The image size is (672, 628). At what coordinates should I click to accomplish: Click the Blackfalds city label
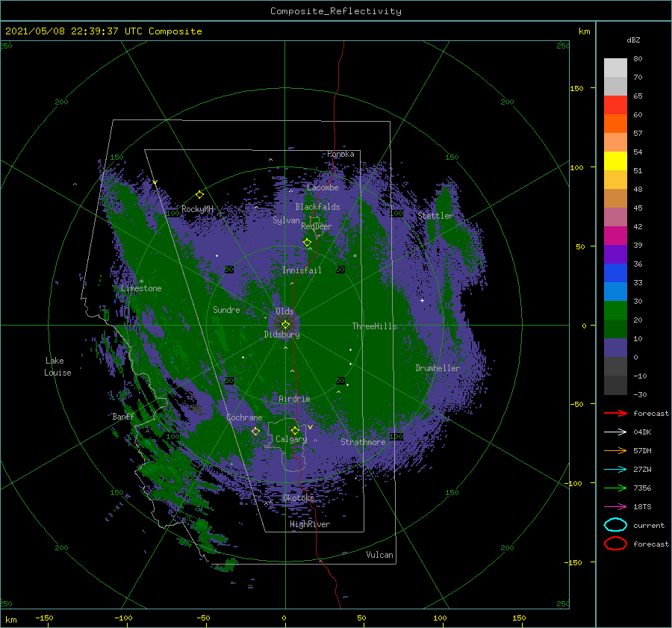click(x=317, y=207)
